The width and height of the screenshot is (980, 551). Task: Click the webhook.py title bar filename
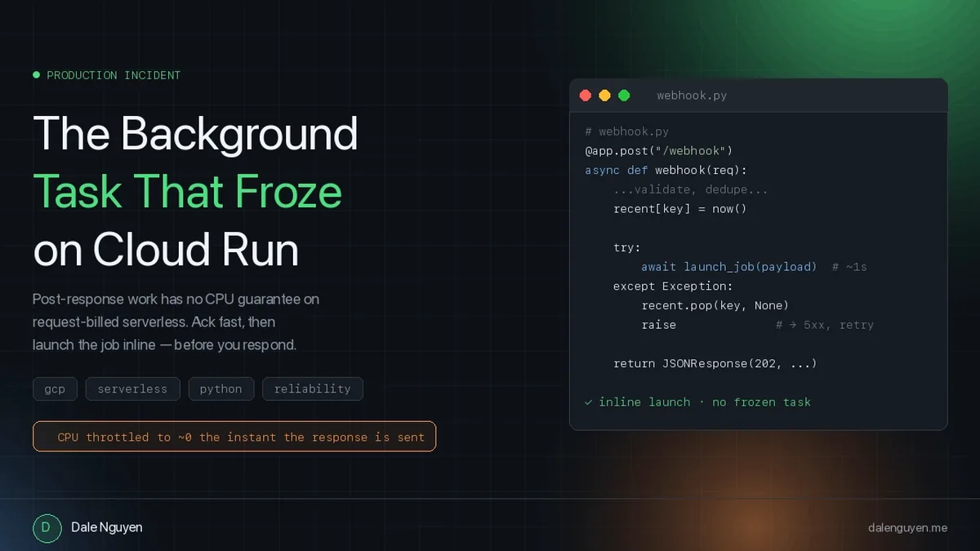pyautogui.click(x=692, y=96)
